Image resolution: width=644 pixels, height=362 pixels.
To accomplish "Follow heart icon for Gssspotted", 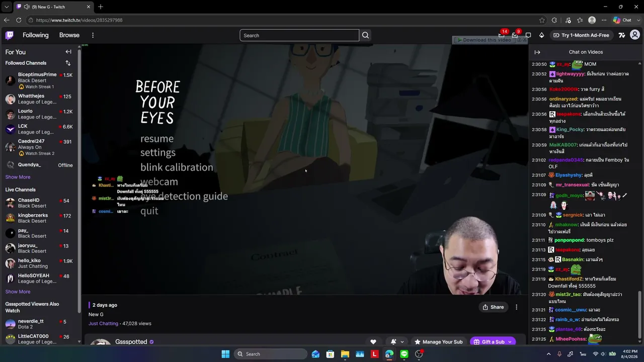I will point(373,342).
